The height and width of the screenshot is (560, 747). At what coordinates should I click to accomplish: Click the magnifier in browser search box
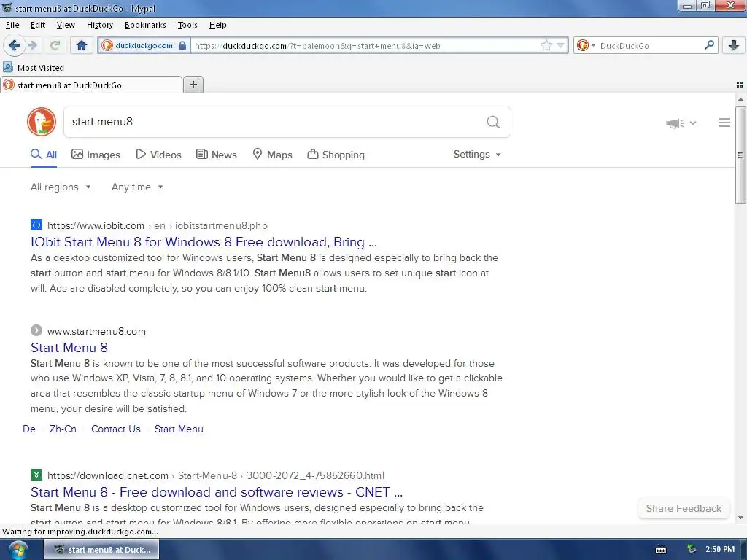point(709,45)
